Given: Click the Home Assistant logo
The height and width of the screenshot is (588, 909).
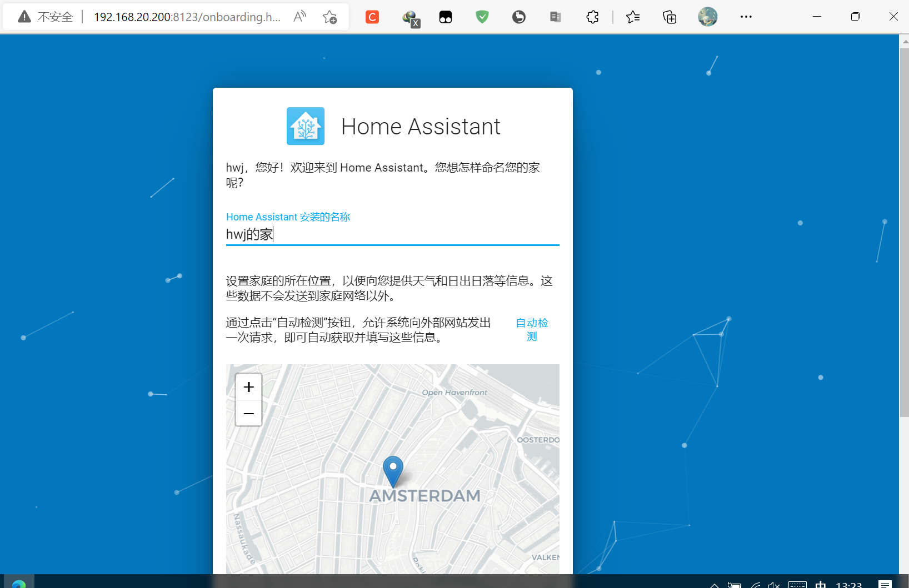Looking at the screenshot, I should pyautogui.click(x=306, y=126).
